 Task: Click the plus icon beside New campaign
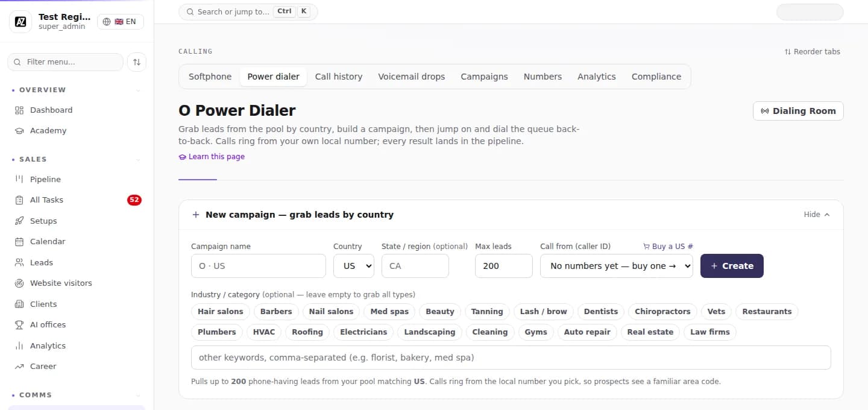pyautogui.click(x=196, y=215)
